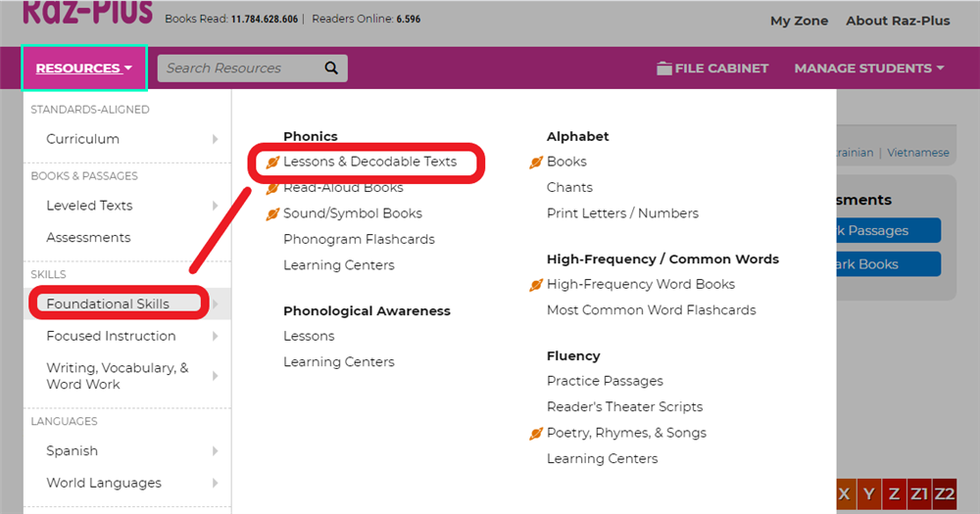Viewport: 980px width, 514px height.
Task: Click planet icon beside Sound/Symbol Books
Action: (273, 213)
